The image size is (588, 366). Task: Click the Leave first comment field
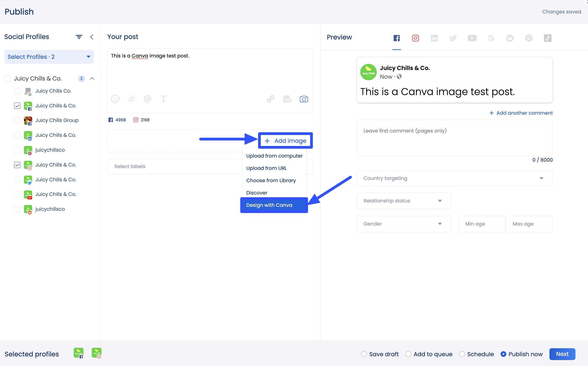(454, 138)
